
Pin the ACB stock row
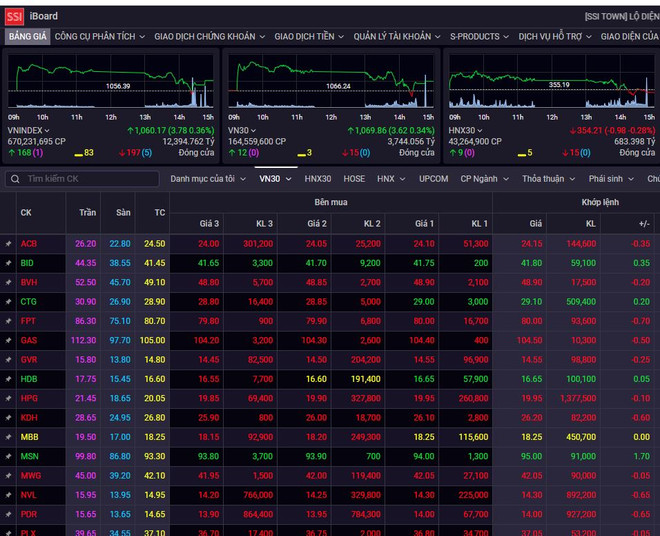[8, 244]
